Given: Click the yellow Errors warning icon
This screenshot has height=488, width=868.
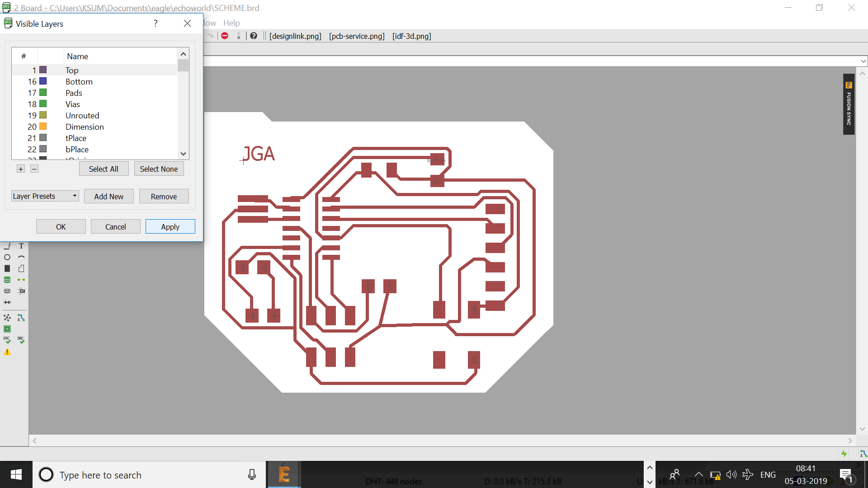Looking at the screenshot, I should 7,352.
